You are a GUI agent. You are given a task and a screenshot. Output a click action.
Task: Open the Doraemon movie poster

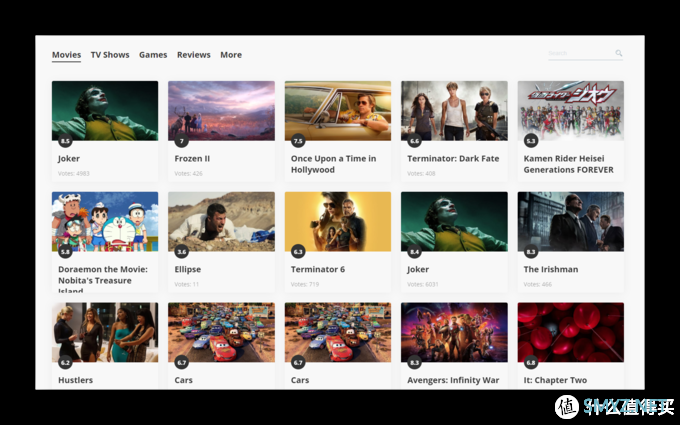(x=105, y=222)
